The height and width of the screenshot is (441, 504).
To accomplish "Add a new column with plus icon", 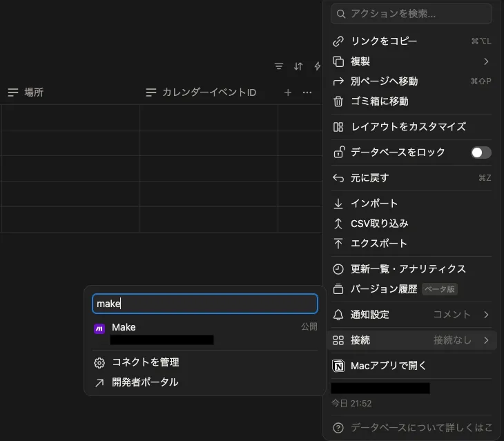I will pyautogui.click(x=288, y=92).
